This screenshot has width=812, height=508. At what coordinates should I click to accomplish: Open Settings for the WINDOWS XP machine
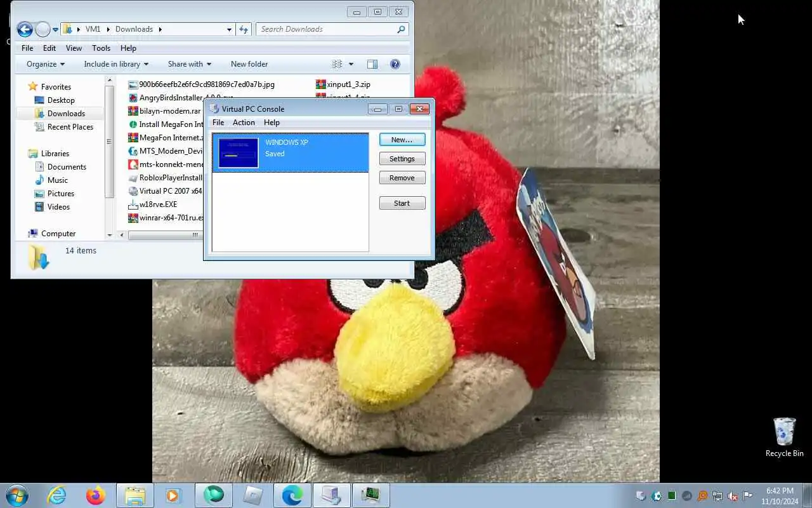coord(402,159)
